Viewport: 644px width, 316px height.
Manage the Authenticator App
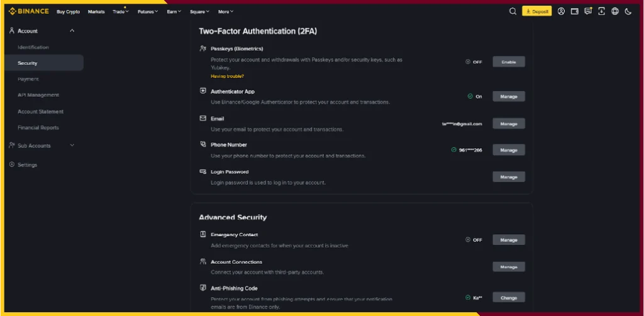(509, 97)
